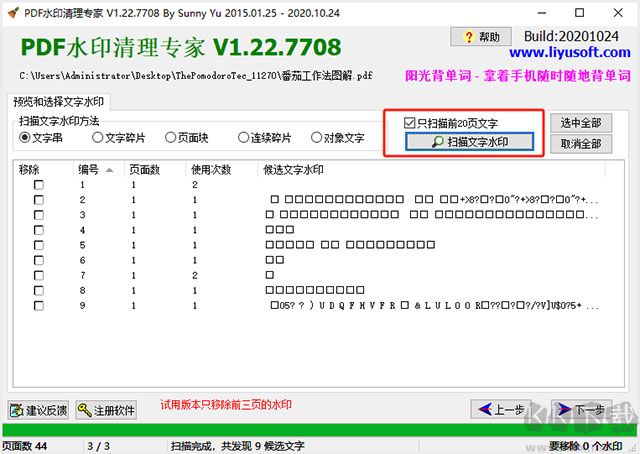Select the 页面块 scan method

click(187, 138)
